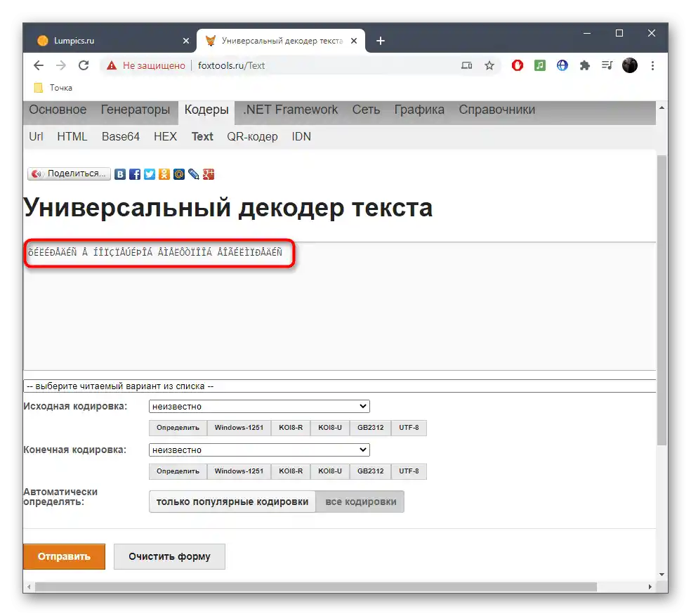
Task: Click inside the garbled text input area
Action: point(340,306)
